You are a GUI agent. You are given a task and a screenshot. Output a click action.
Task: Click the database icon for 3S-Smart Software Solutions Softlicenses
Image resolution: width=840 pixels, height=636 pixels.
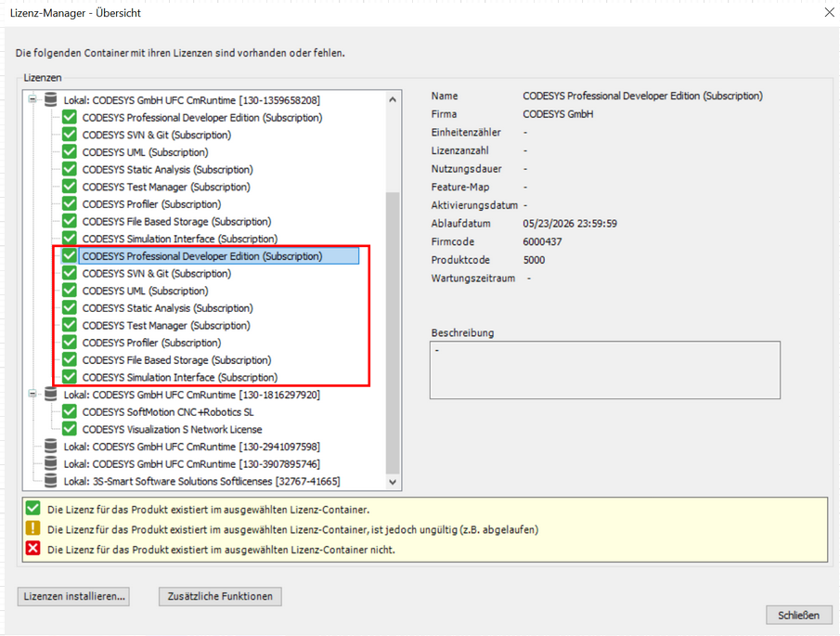coord(49,481)
